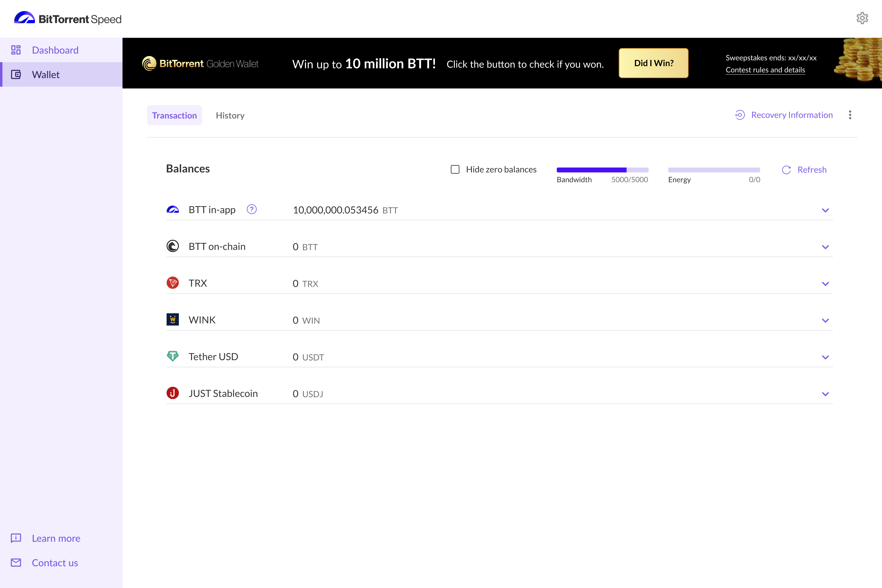Switch to the History tab

click(230, 115)
